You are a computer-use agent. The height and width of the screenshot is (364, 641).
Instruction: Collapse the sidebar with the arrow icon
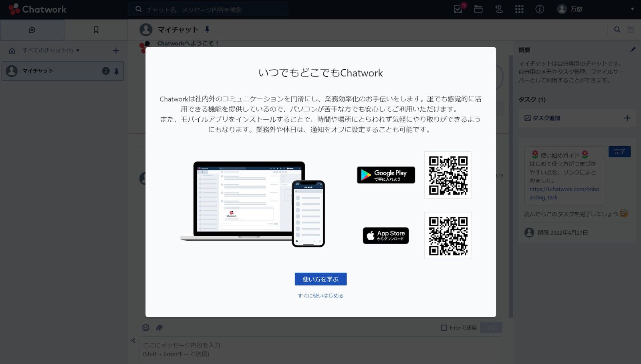click(x=133, y=341)
